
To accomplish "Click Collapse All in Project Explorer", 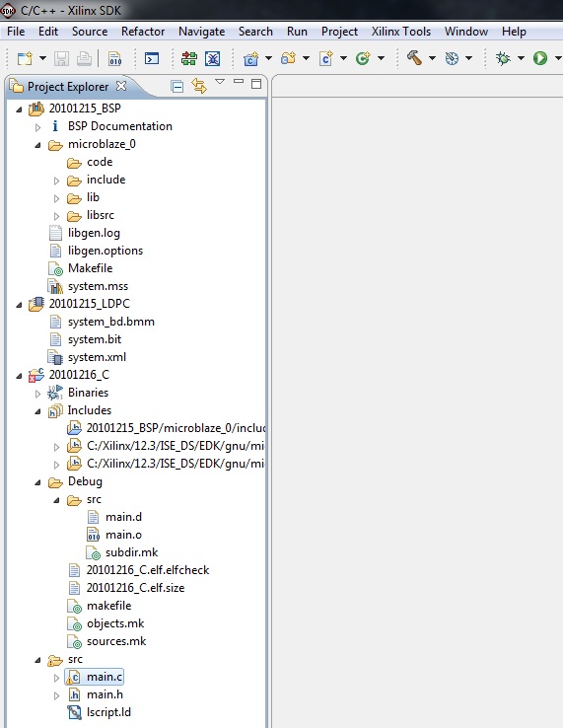I will 176,87.
